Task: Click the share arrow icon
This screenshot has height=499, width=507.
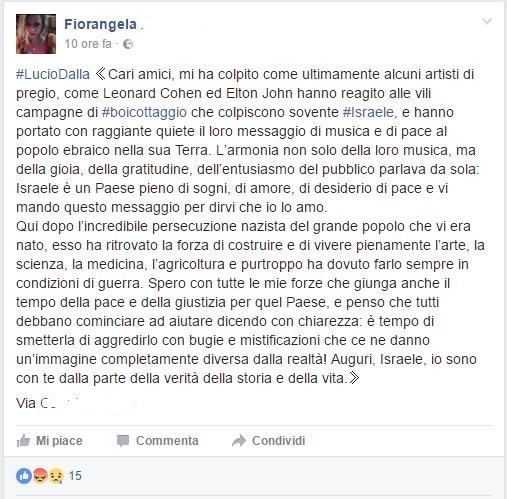Action: (239, 441)
